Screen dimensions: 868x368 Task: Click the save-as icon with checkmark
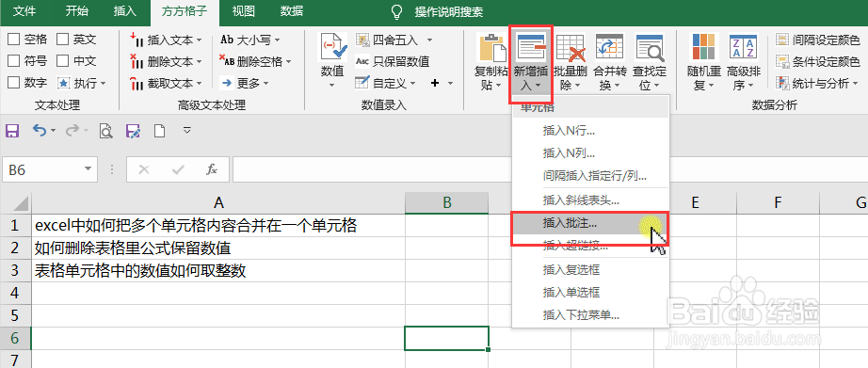(133, 131)
